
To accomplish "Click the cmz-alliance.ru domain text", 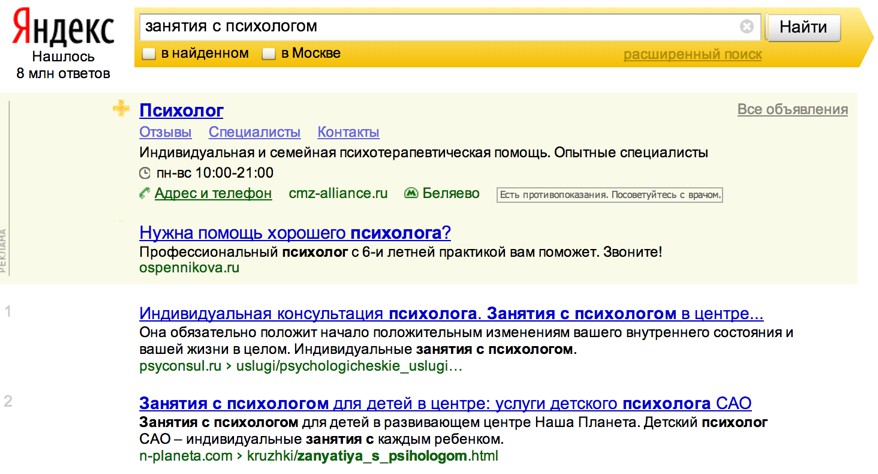I will [338, 193].
